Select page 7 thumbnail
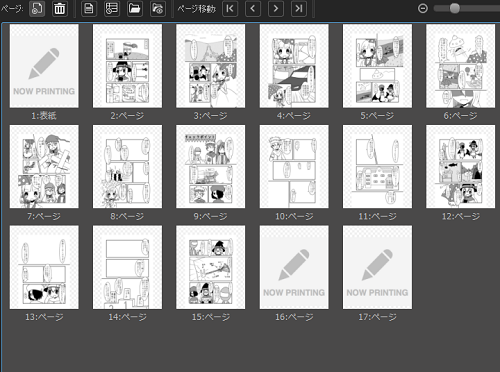This screenshot has height=372, width=500. click(44, 167)
